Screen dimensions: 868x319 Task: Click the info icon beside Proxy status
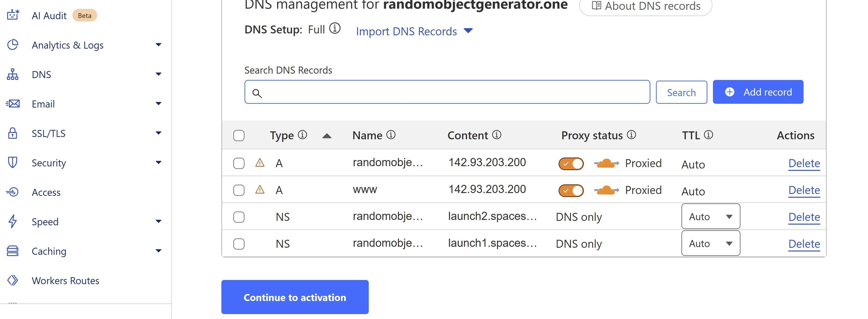coord(631,135)
